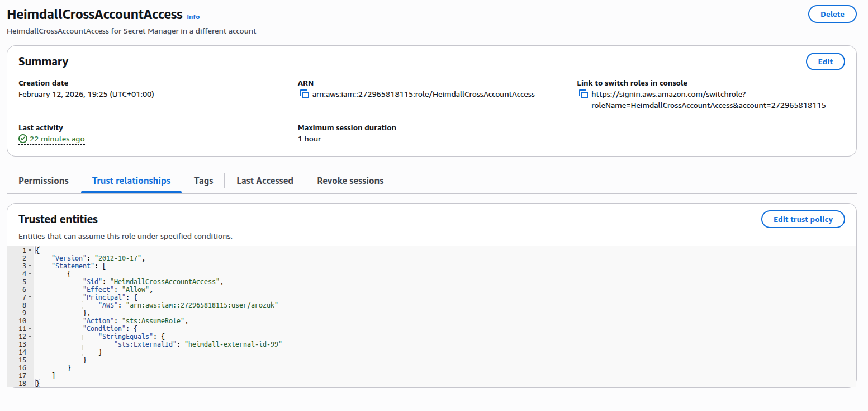Collapse the first statement block at line 4

click(x=31, y=273)
